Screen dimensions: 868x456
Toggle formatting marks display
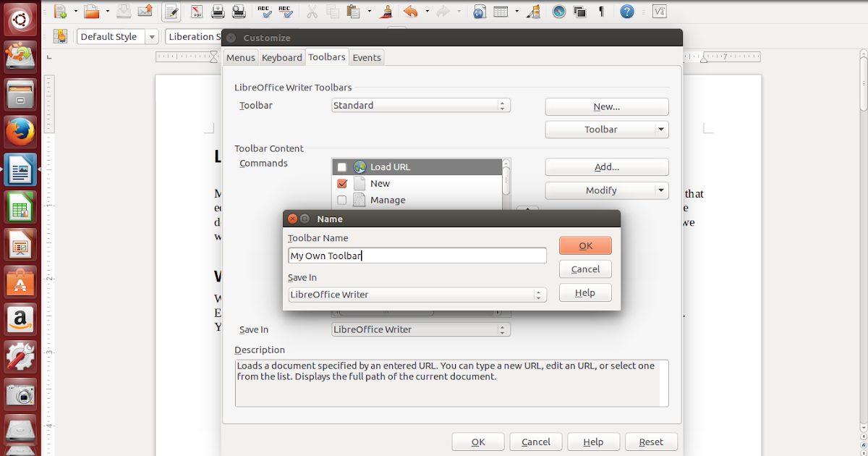point(601,11)
